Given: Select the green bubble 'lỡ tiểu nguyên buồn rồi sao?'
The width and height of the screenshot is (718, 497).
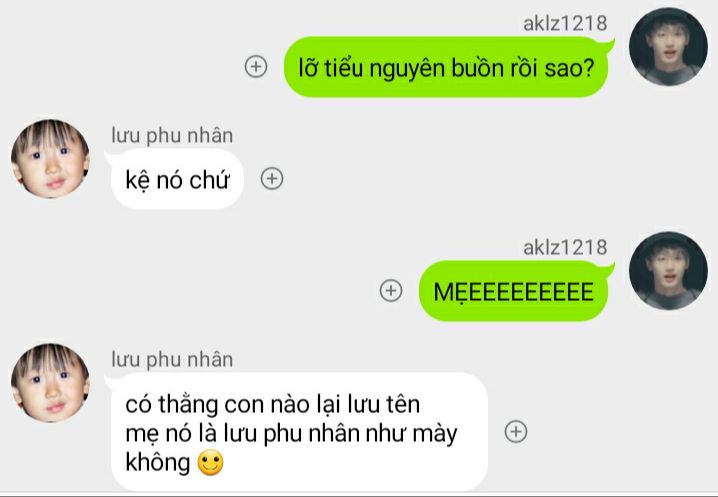Looking at the screenshot, I should (448, 67).
